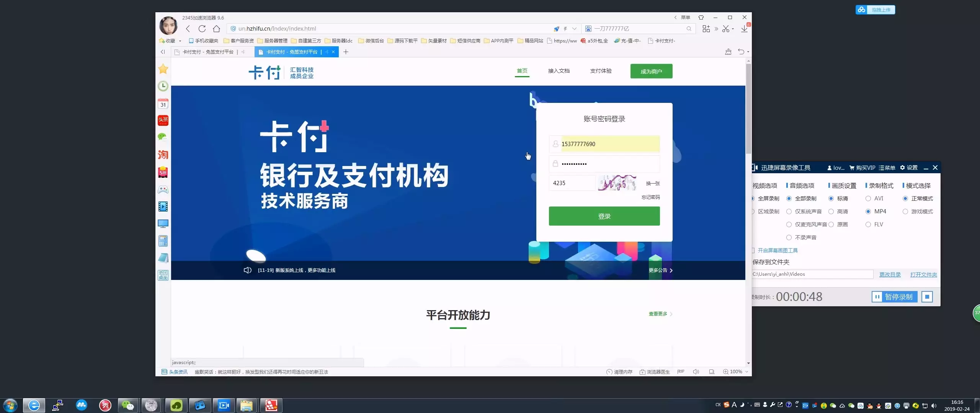Open WeChat from the Windows taskbar
Screen dimensions: 980x413
127,405
